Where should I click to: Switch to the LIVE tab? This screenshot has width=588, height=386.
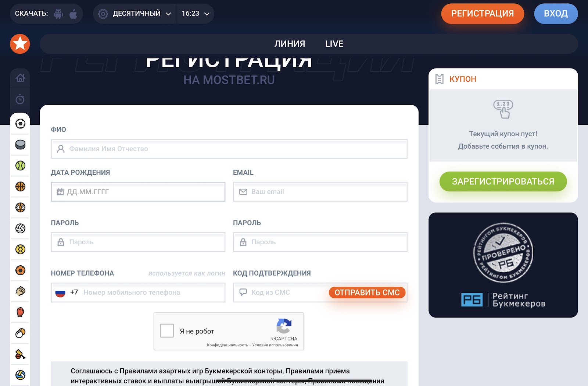coord(334,44)
